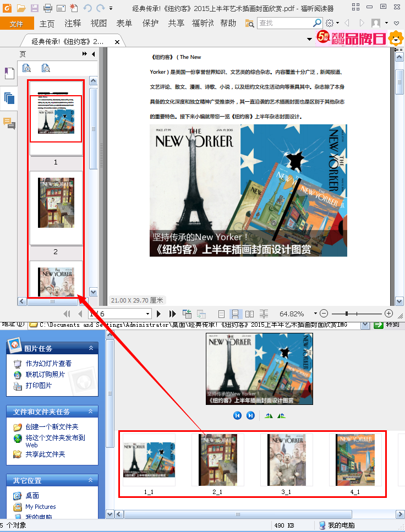The image size is (405, 532).
Task: Click the redo arrow icon
Action: point(101,8)
